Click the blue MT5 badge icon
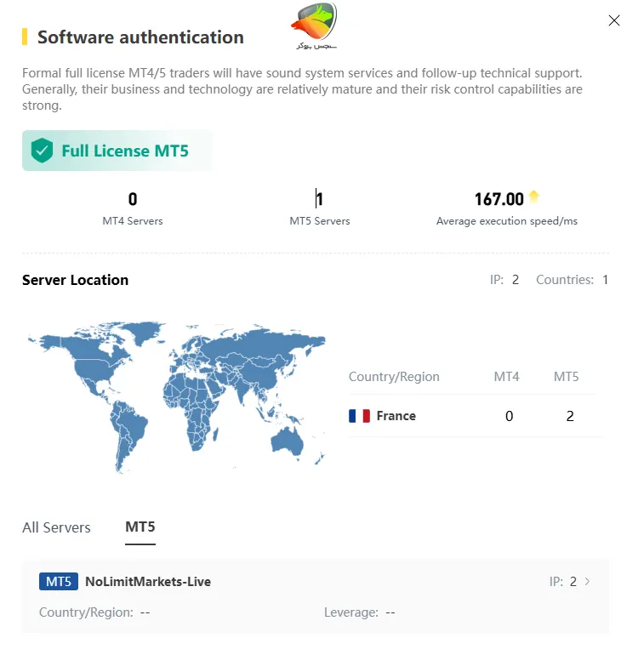Image resolution: width=627 pixels, height=672 pixels. (x=59, y=582)
